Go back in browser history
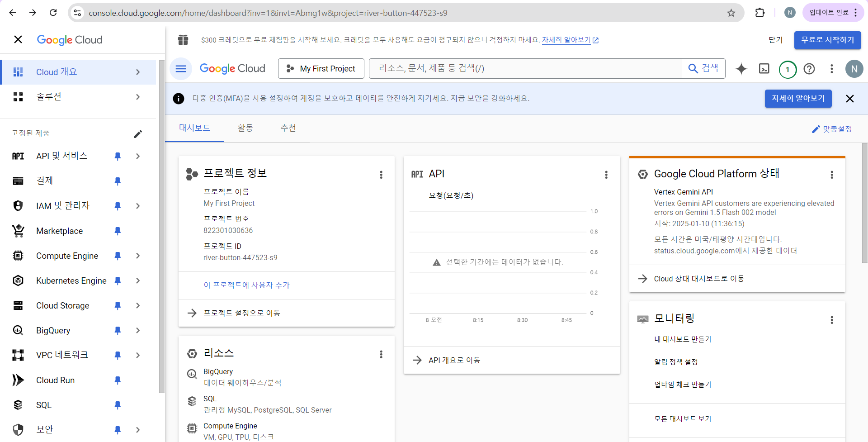The height and width of the screenshot is (442, 868). [x=13, y=13]
